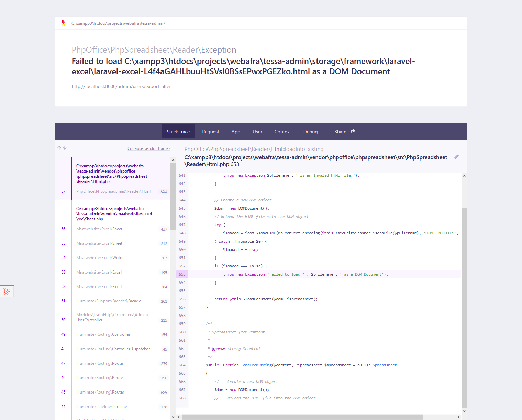Viewport: 522px width, 420px height.
Task: Click line 641 Invalid HTML file exception
Action: [291, 175]
